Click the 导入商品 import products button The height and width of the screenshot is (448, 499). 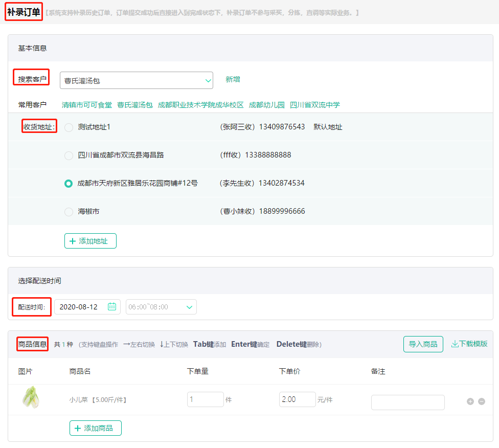point(423,344)
